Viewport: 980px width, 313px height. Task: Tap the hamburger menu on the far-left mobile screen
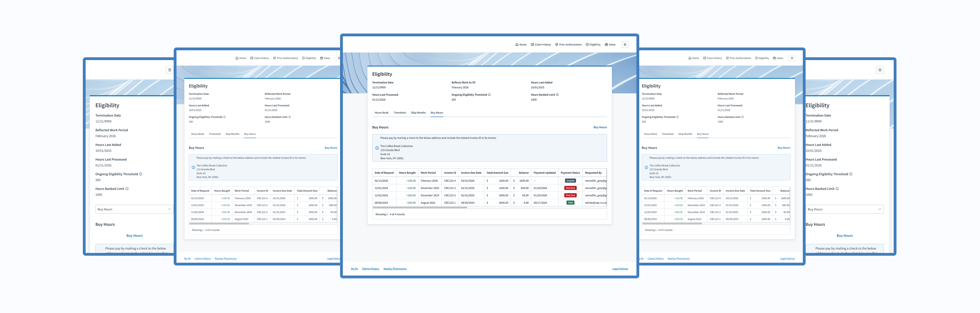coord(170,70)
